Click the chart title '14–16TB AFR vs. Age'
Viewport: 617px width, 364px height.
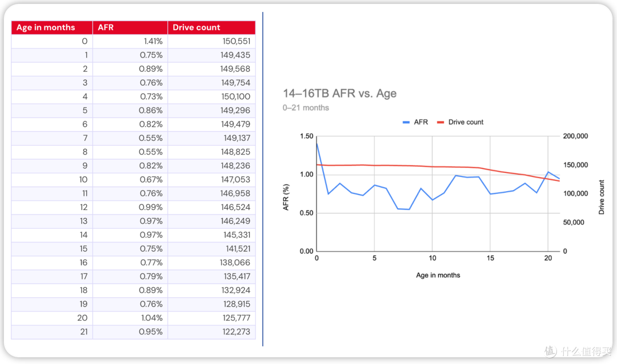[339, 94]
